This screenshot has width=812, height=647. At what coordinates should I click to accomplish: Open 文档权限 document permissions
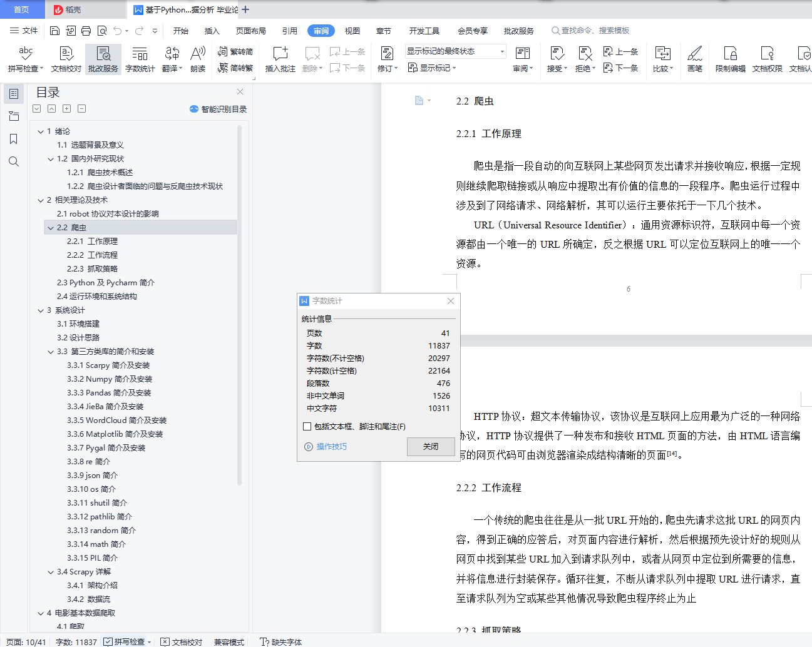[x=768, y=59]
